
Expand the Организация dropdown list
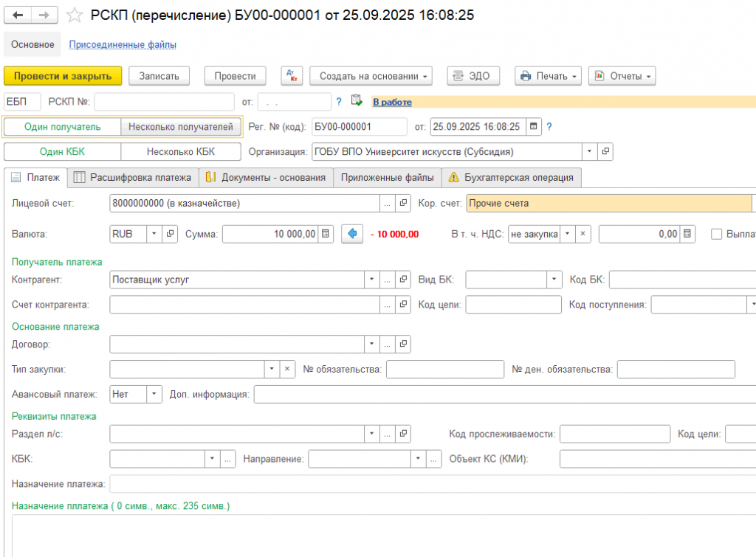(x=589, y=152)
